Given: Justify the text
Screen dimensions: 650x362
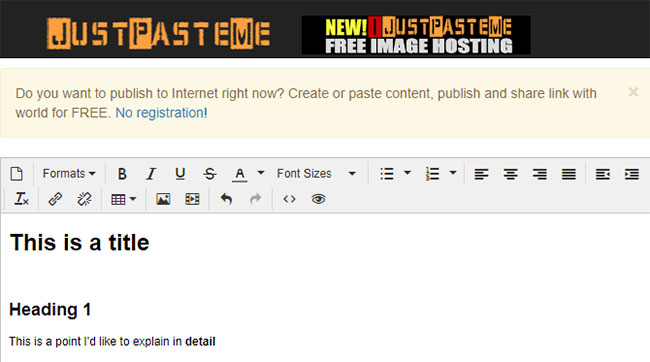Looking at the screenshot, I should tap(569, 174).
